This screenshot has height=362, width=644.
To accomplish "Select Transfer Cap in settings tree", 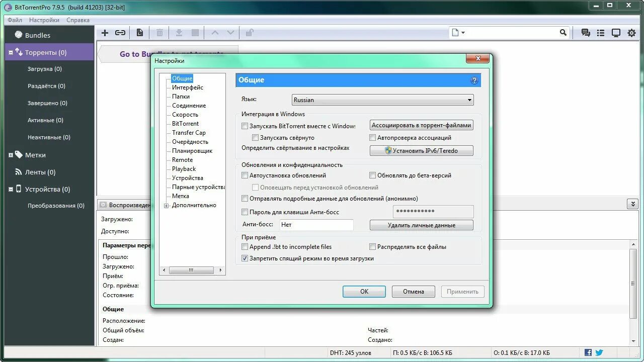I will click(x=189, y=133).
